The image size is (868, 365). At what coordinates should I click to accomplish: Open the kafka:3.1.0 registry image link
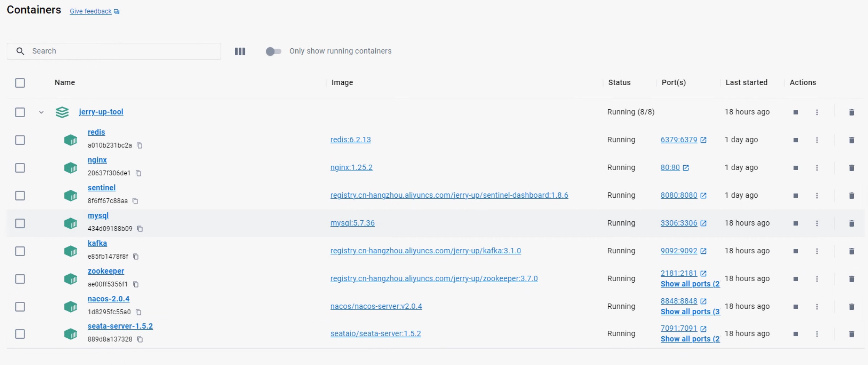coord(426,251)
